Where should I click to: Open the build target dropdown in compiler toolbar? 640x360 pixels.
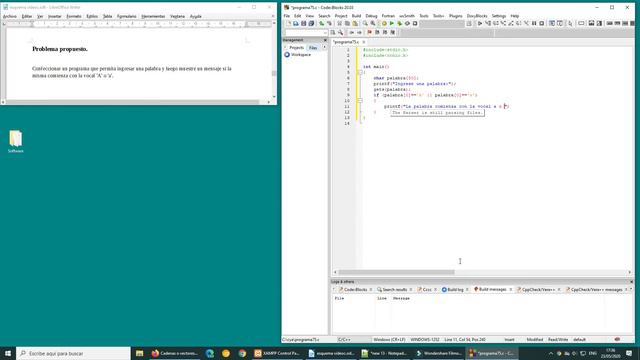click(x=442, y=24)
